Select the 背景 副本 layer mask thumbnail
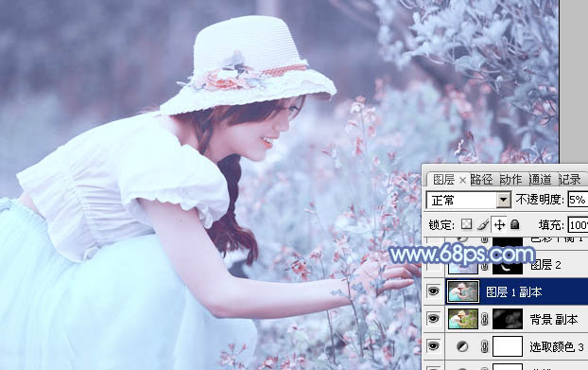Viewport: 588px width, 370px height. click(508, 319)
